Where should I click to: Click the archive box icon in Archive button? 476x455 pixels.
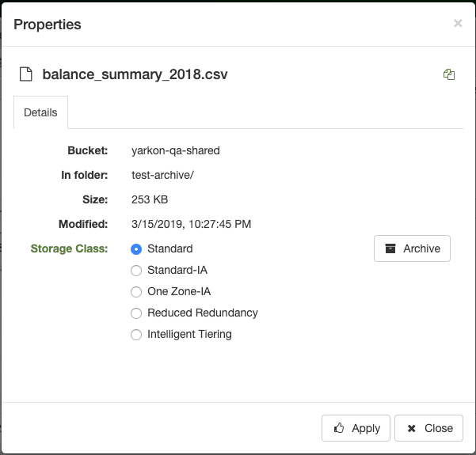(x=390, y=248)
